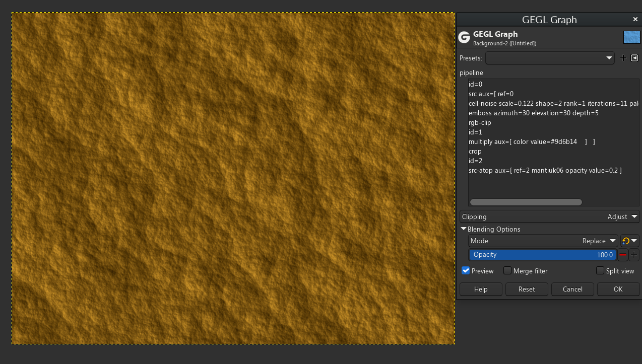
Task: Open the blend mode group switch menu
Action: pyautogui.click(x=630, y=241)
